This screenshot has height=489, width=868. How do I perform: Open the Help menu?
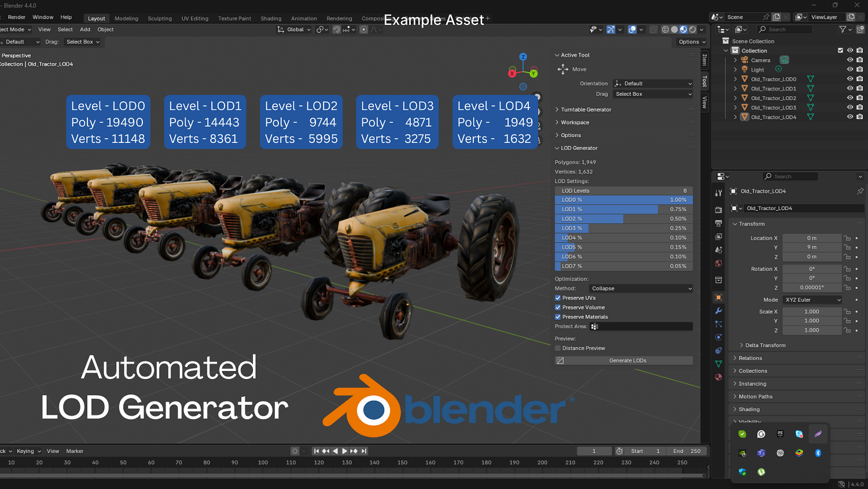(x=67, y=17)
